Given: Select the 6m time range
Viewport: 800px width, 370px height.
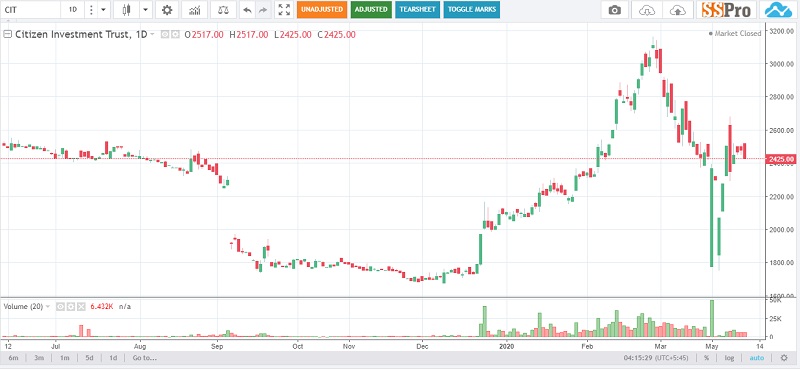Looking at the screenshot, I should tap(13, 358).
